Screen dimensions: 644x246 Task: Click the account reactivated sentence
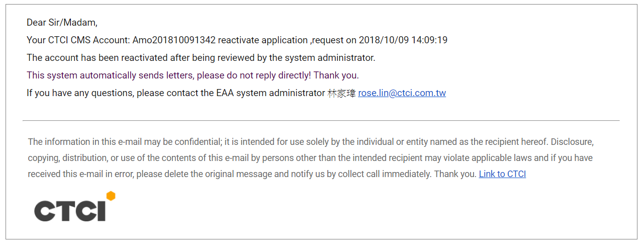click(201, 58)
